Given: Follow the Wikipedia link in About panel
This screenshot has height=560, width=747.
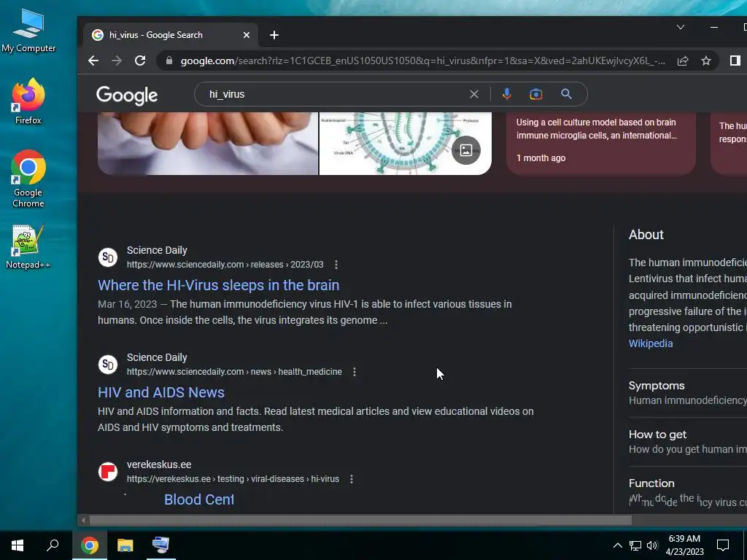Looking at the screenshot, I should pos(651,344).
